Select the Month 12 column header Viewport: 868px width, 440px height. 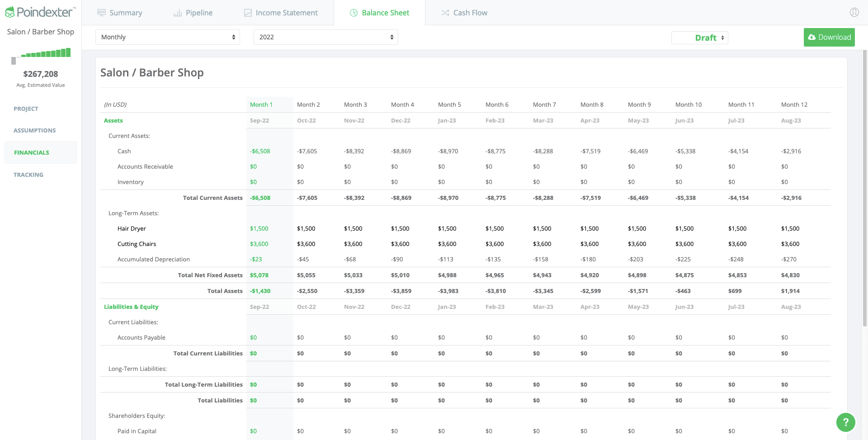(794, 104)
